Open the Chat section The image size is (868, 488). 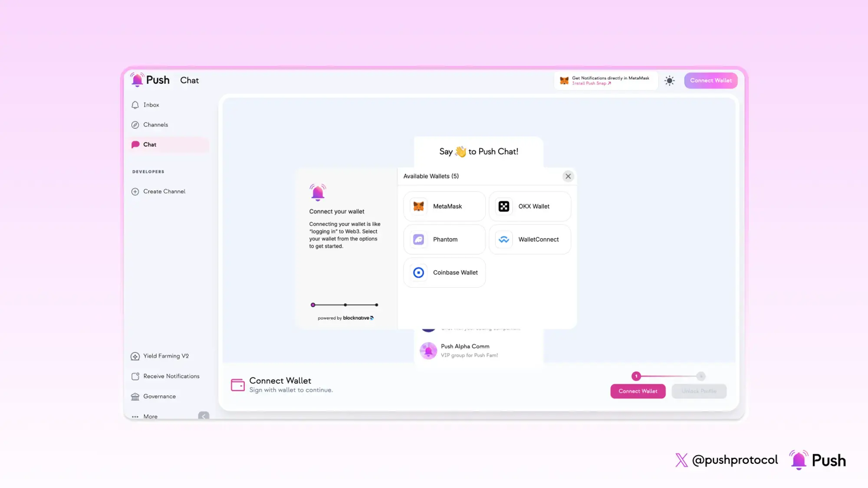click(x=149, y=144)
